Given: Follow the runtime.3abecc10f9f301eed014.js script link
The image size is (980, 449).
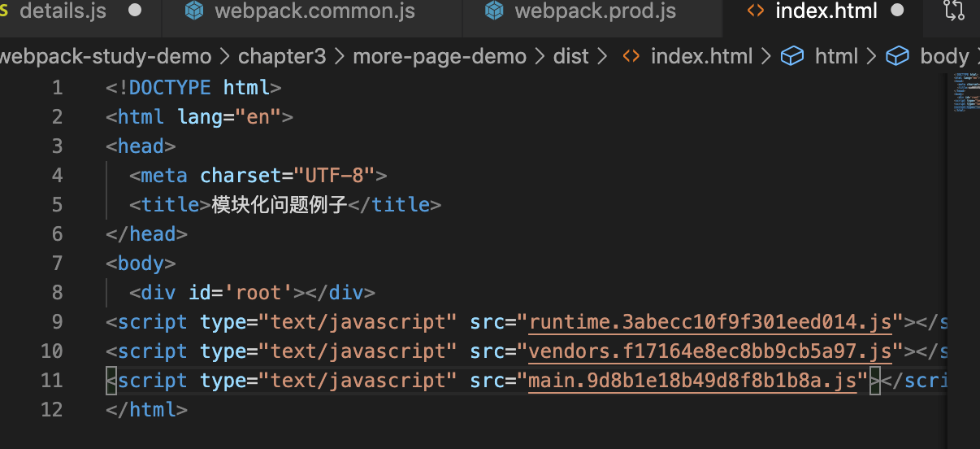Looking at the screenshot, I should [710, 322].
